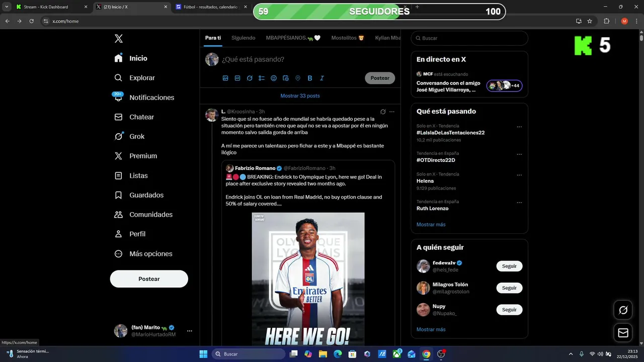Add a poll to the post

(x=262, y=78)
